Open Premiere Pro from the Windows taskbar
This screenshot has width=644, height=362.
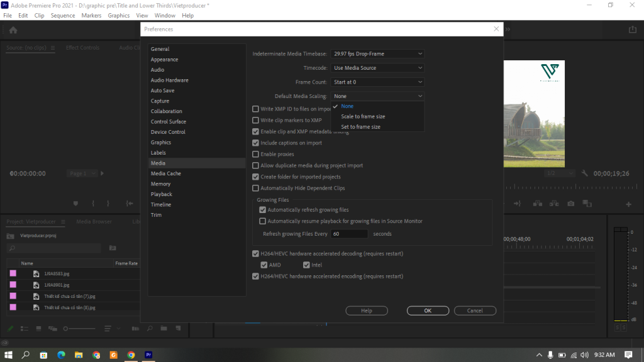(x=149, y=355)
